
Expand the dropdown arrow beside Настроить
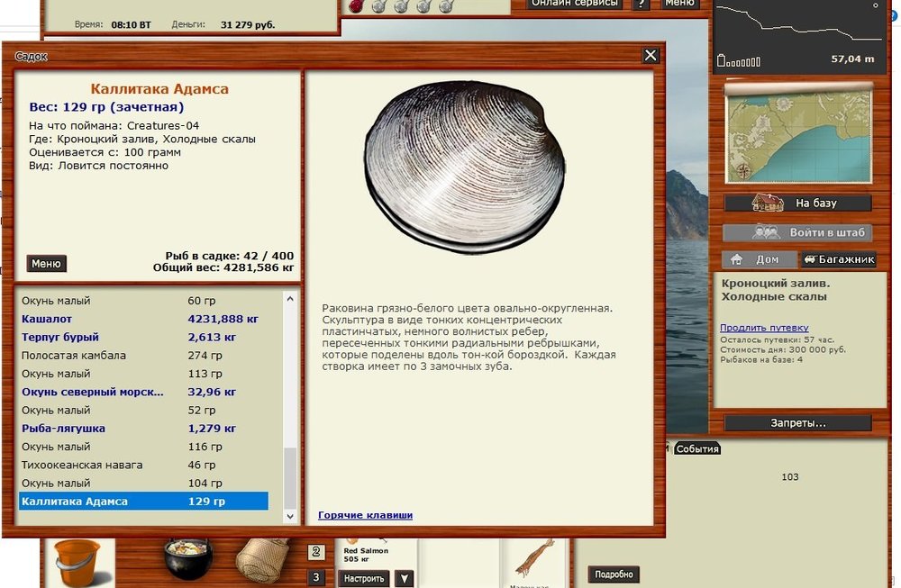click(405, 578)
